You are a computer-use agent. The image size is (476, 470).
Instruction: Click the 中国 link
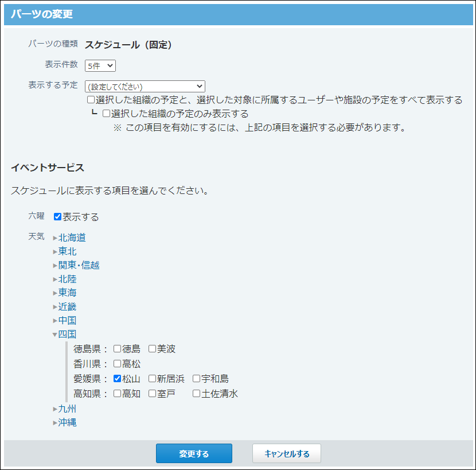pos(68,320)
